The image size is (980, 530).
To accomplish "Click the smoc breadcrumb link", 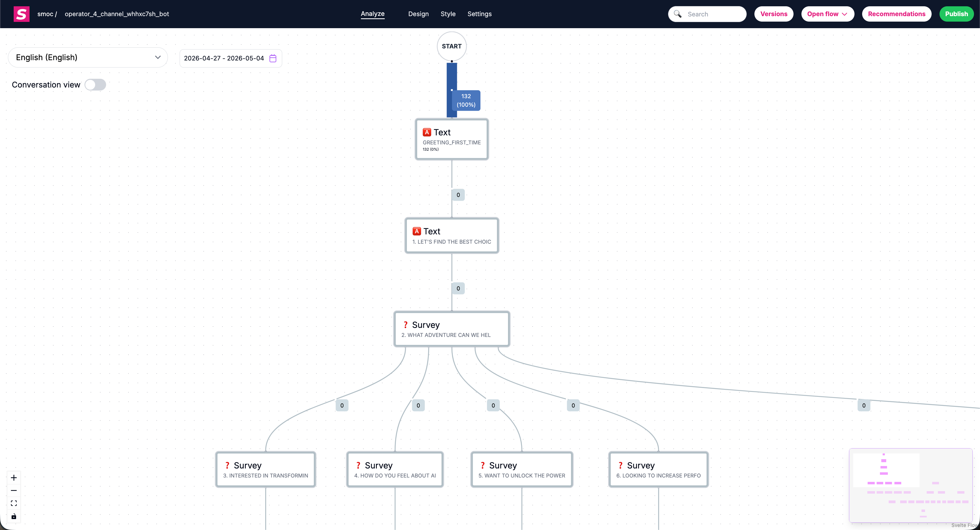I will click(x=45, y=14).
